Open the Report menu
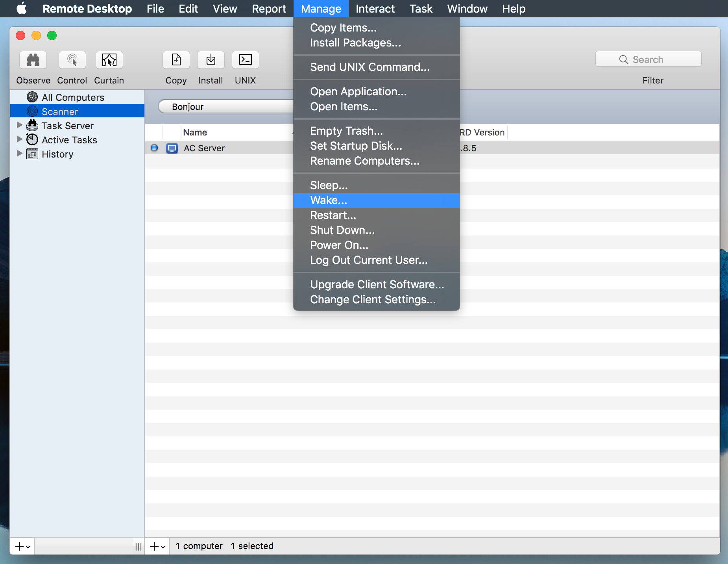Image resolution: width=728 pixels, height=564 pixels. click(269, 9)
